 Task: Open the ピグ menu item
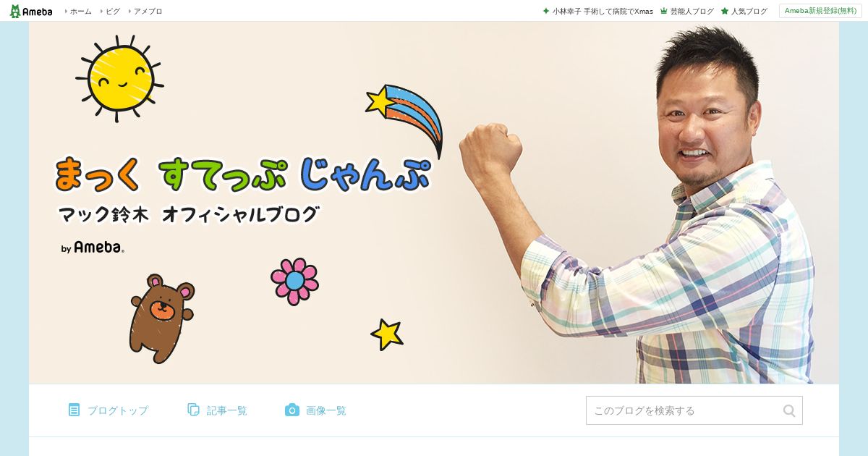(113, 11)
